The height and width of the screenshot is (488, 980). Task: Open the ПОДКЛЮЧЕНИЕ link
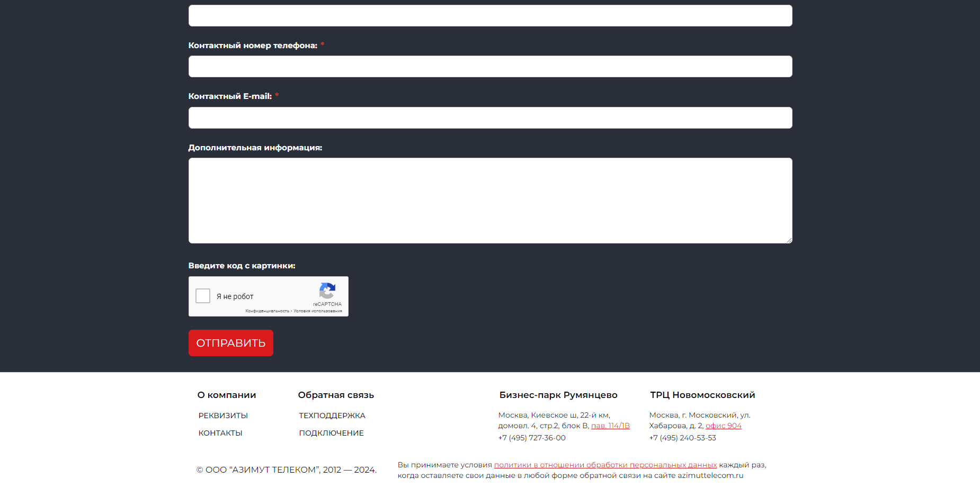click(332, 432)
